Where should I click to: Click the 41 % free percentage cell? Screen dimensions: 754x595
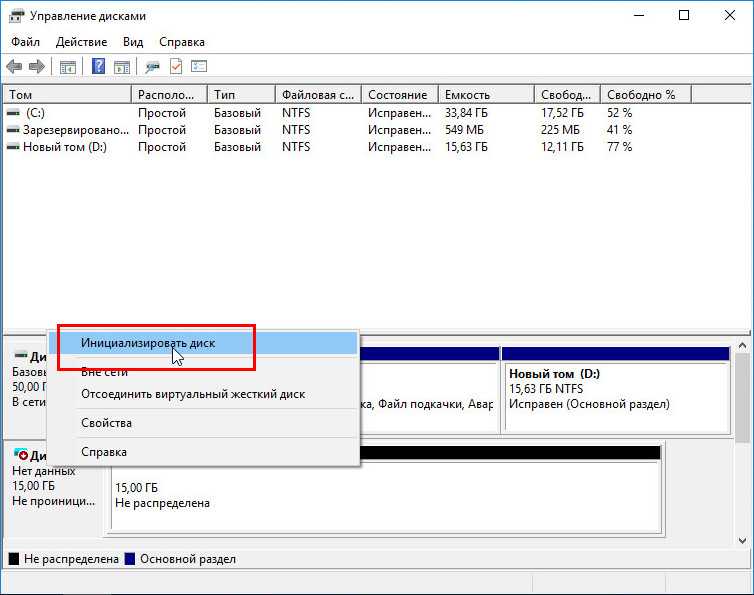tap(619, 130)
